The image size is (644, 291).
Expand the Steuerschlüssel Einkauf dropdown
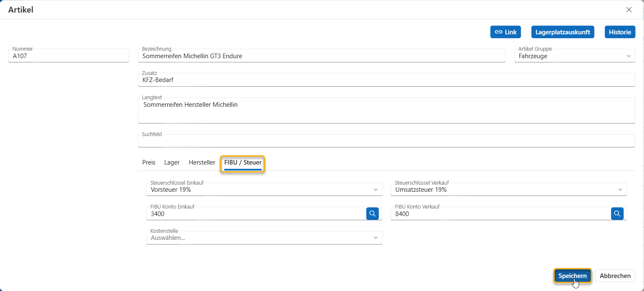(x=264, y=190)
